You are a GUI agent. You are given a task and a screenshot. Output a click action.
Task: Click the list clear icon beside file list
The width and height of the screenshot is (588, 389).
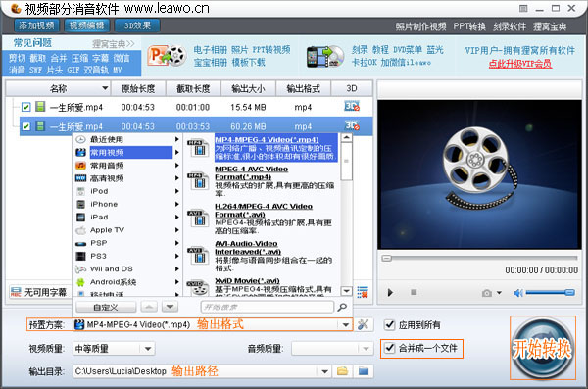(x=363, y=292)
